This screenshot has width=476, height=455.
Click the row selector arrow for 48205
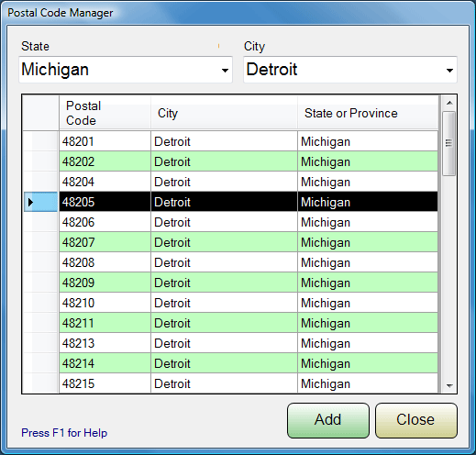pyautogui.click(x=40, y=202)
